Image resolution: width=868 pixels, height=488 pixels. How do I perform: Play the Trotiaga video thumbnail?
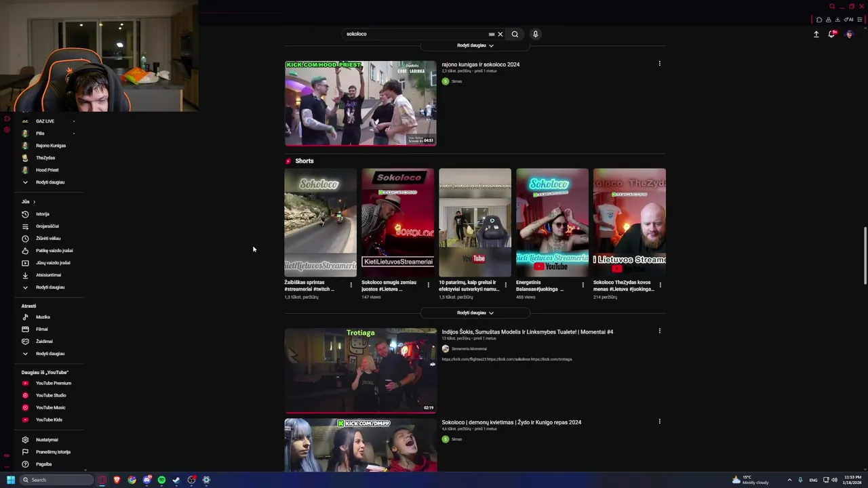(x=361, y=371)
